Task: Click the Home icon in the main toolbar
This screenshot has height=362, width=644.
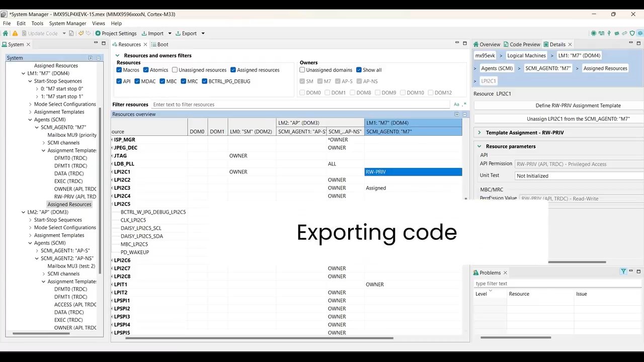Action: pyautogui.click(x=6, y=33)
